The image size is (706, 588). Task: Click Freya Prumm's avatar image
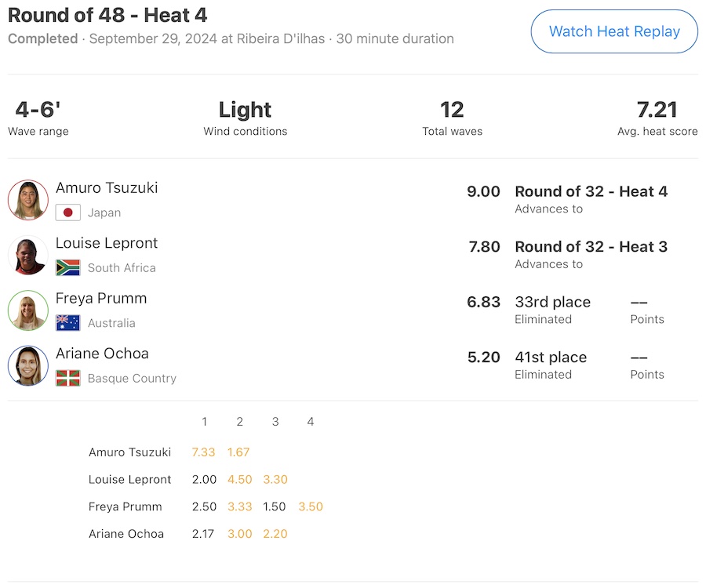tap(28, 310)
